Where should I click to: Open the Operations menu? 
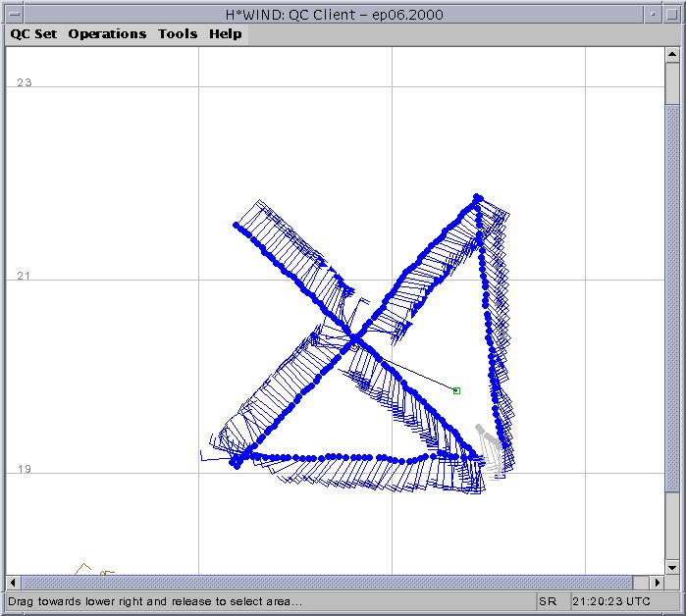107,33
